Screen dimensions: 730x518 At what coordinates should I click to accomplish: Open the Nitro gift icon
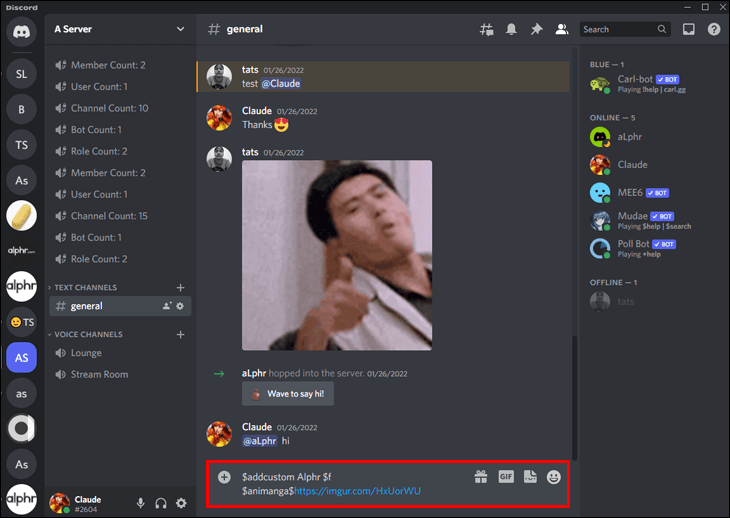481,477
